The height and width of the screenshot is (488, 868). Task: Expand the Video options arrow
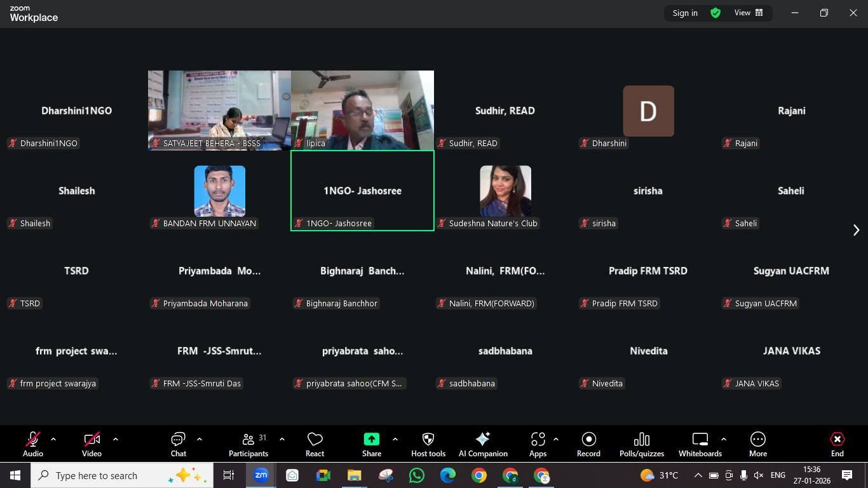coord(115,439)
